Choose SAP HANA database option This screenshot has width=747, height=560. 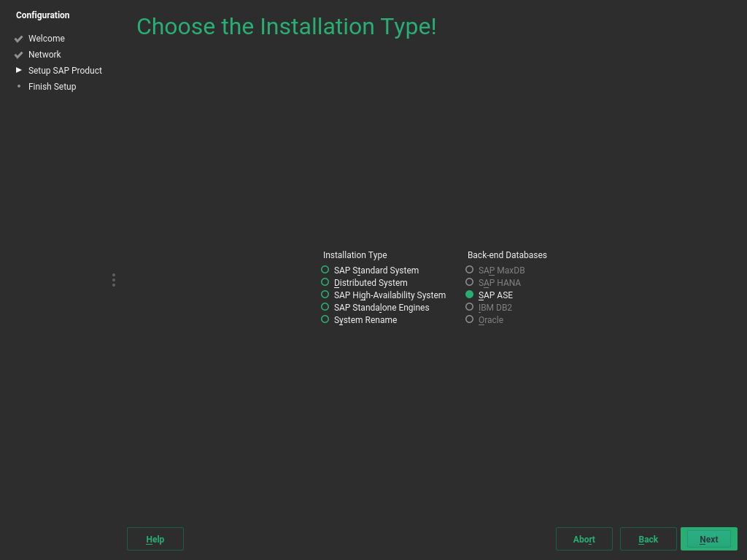470,282
